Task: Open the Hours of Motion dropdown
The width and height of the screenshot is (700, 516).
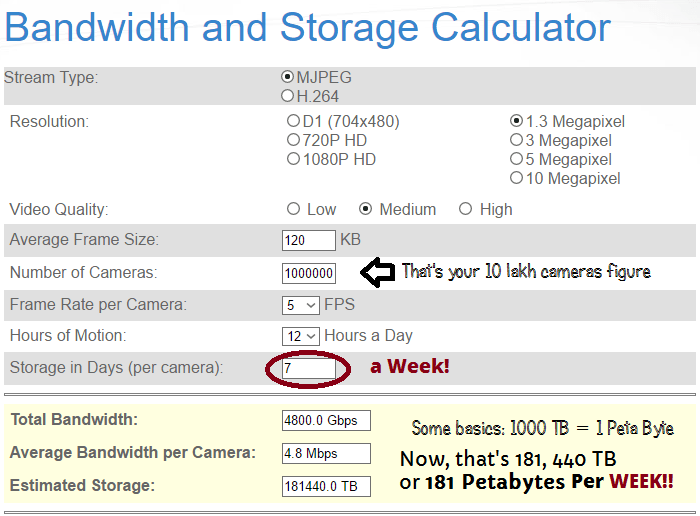Action: click(300, 336)
